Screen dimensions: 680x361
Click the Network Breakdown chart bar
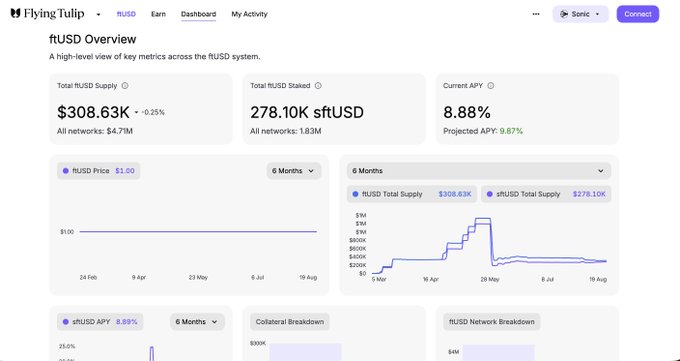[499, 353]
